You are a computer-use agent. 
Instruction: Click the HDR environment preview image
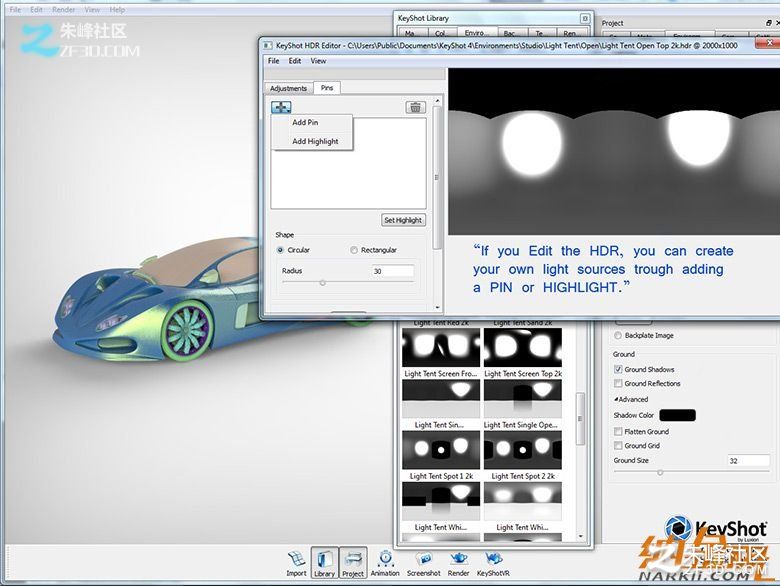click(614, 151)
